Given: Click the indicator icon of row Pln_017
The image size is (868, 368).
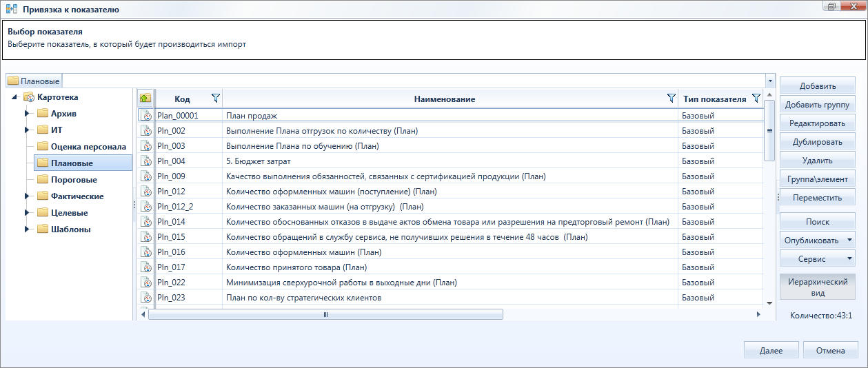Looking at the screenshot, I should [x=146, y=267].
